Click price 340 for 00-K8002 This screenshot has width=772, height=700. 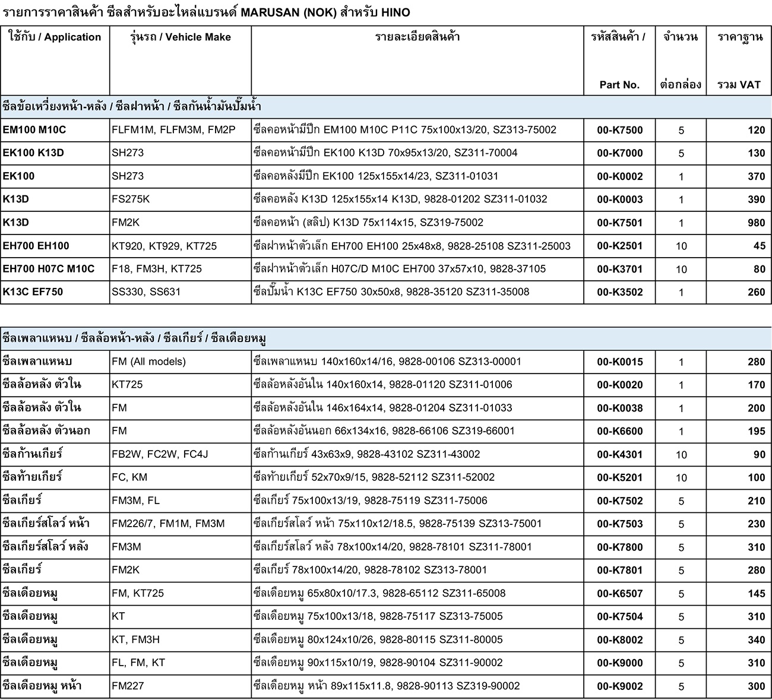pyautogui.click(x=756, y=639)
